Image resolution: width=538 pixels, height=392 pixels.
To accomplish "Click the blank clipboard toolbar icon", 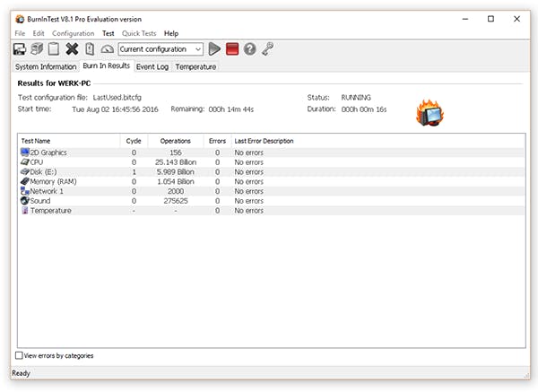I will (54, 49).
